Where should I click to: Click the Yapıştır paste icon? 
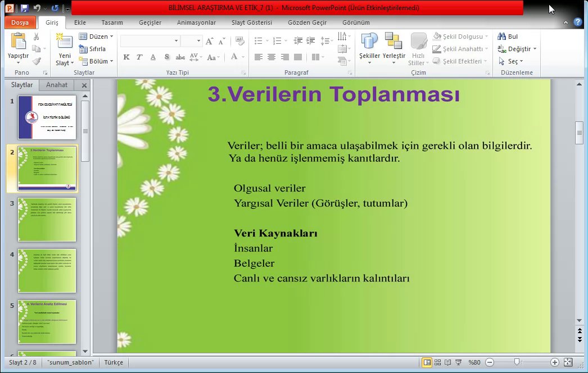(x=18, y=41)
